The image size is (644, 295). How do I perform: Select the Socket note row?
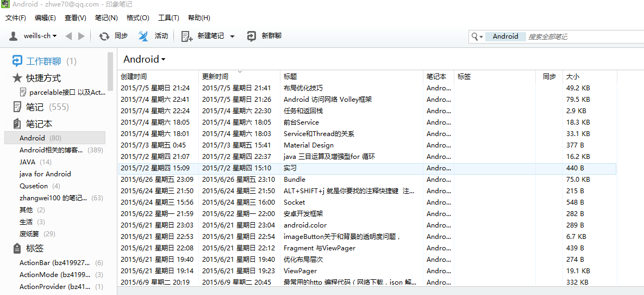coord(367,202)
